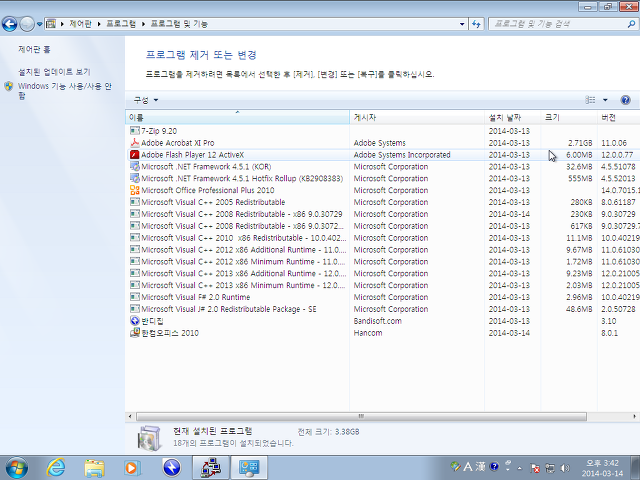Show hidden tray icons arrow
The image size is (640, 480).
click(x=520, y=468)
